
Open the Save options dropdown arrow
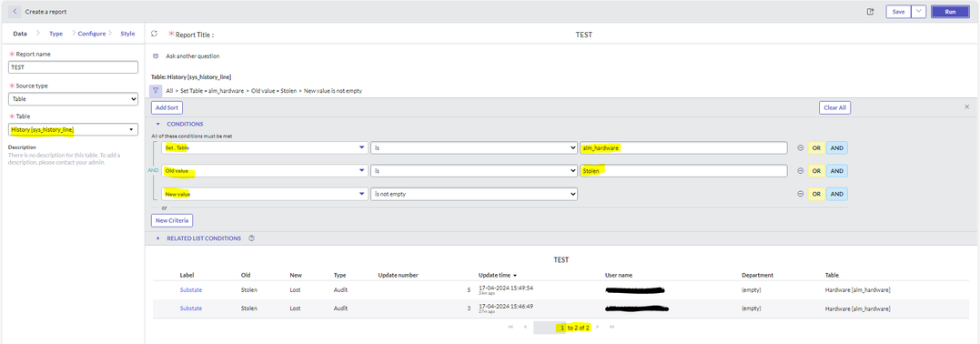918,12
